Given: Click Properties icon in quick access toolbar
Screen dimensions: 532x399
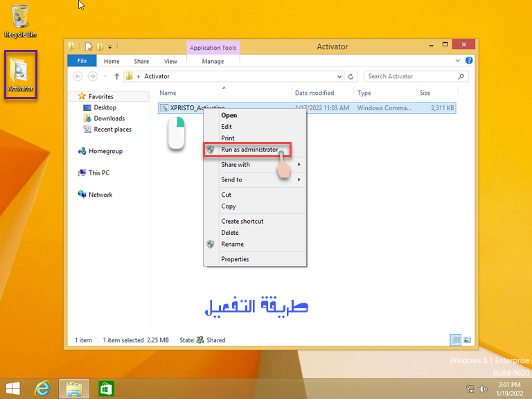Looking at the screenshot, I should point(89,47).
